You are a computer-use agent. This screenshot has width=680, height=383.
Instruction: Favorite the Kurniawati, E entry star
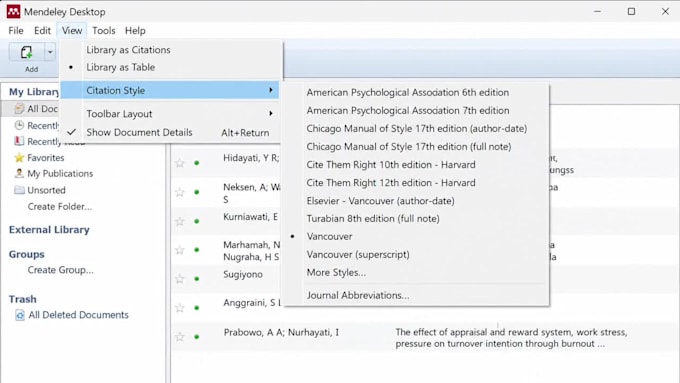click(x=180, y=221)
